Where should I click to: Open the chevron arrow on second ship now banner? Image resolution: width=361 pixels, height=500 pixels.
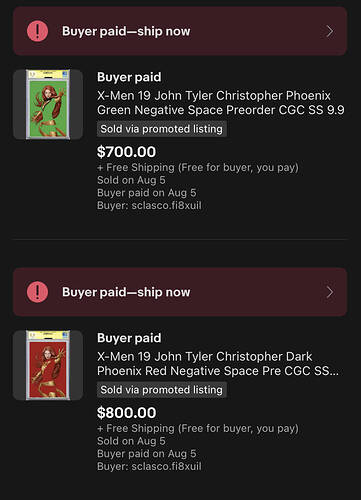click(x=330, y=292)
